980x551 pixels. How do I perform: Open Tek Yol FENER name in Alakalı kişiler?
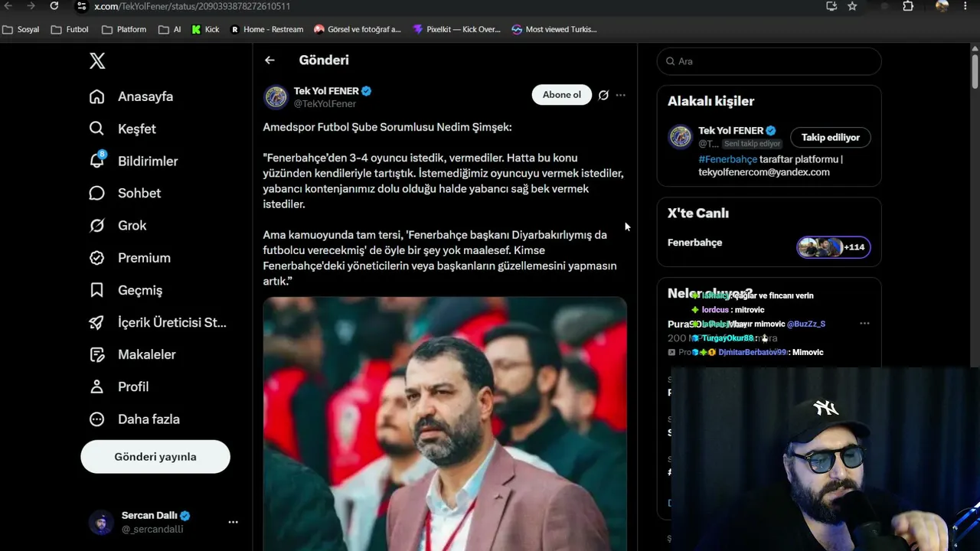click(731, 131)
